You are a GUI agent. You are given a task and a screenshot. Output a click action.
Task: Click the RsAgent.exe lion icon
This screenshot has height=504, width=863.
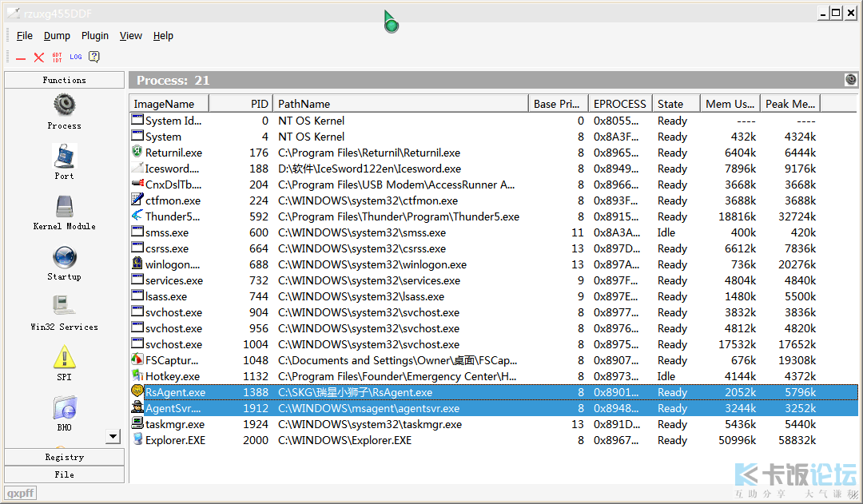(137, 391)
